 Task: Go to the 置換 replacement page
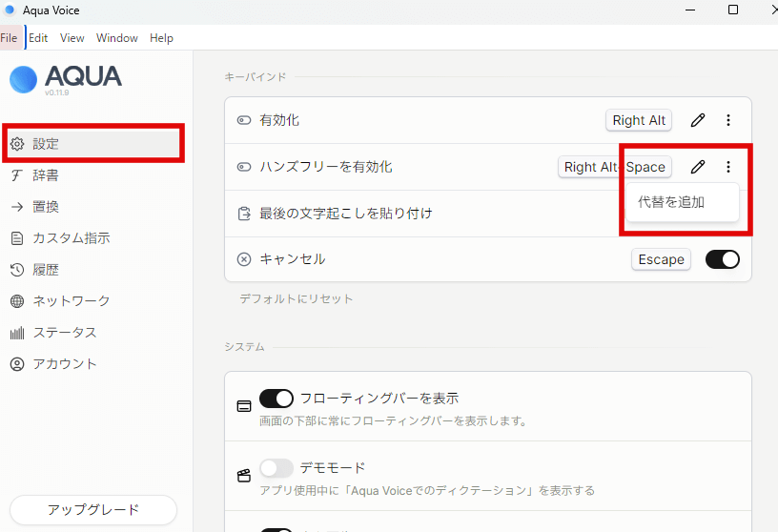pos(46,207)
